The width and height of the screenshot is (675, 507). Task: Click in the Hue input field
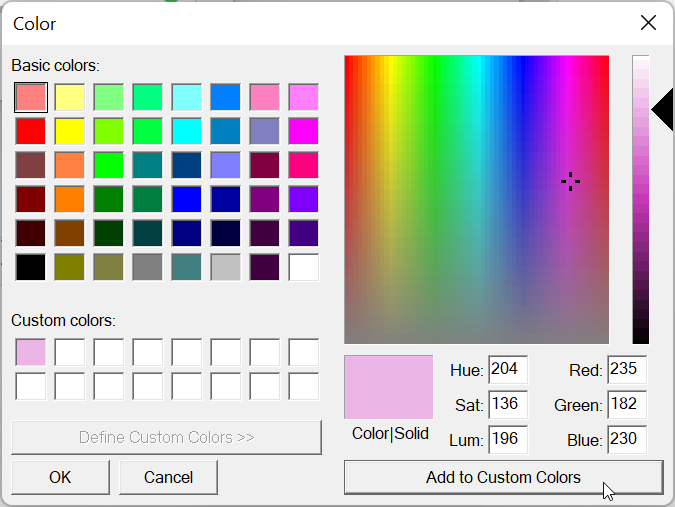coord(507,370)
